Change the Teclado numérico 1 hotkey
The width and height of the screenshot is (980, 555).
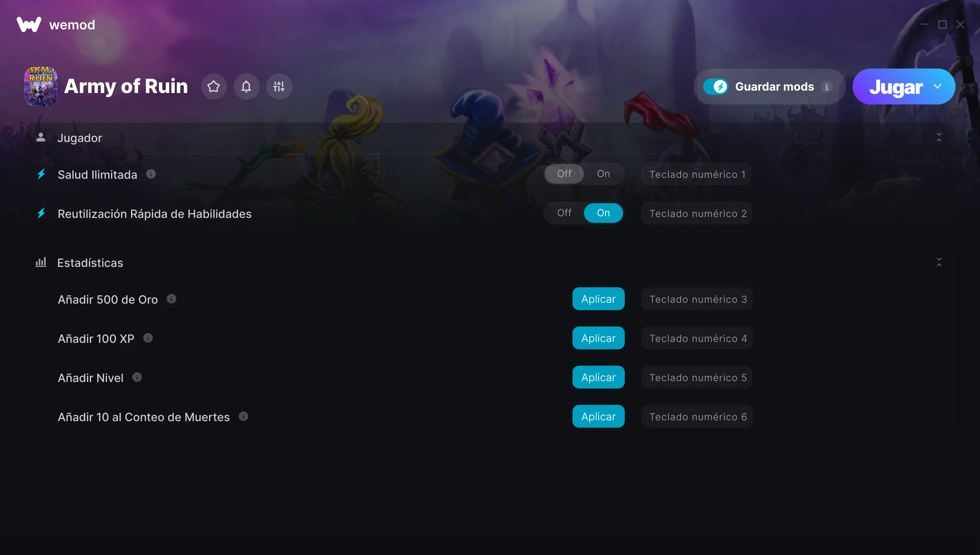pos(696,174)
